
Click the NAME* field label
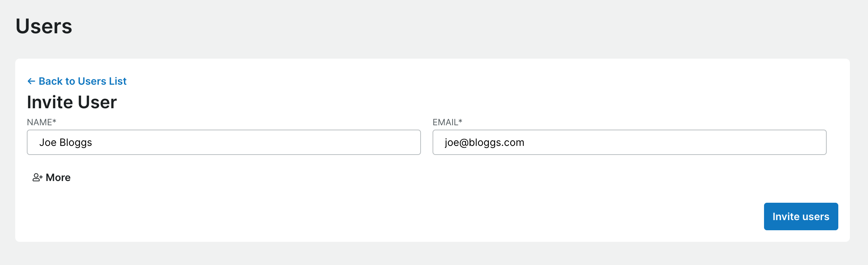coord(41,122)
